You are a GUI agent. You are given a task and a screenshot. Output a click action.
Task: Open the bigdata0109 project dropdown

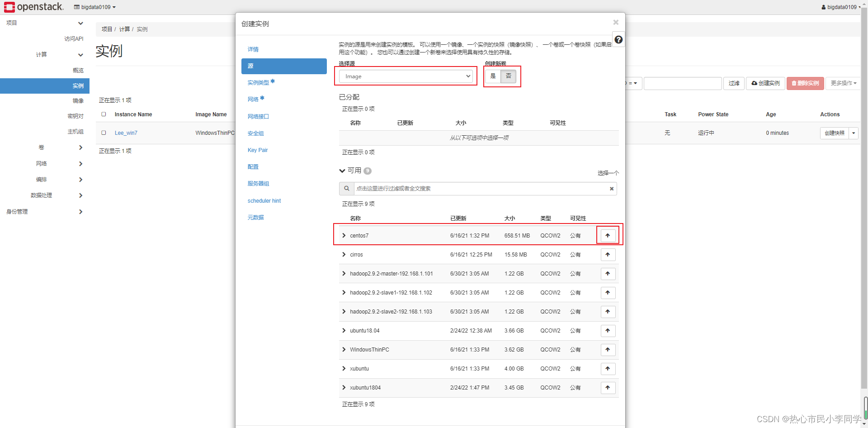pos(95,7)
